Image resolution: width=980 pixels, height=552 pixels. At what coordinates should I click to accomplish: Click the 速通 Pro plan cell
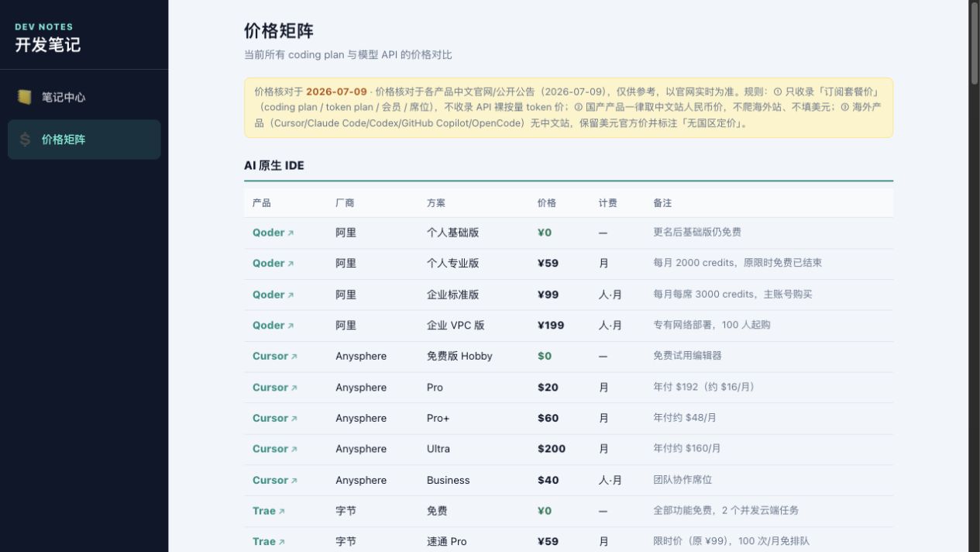(447, 541)
